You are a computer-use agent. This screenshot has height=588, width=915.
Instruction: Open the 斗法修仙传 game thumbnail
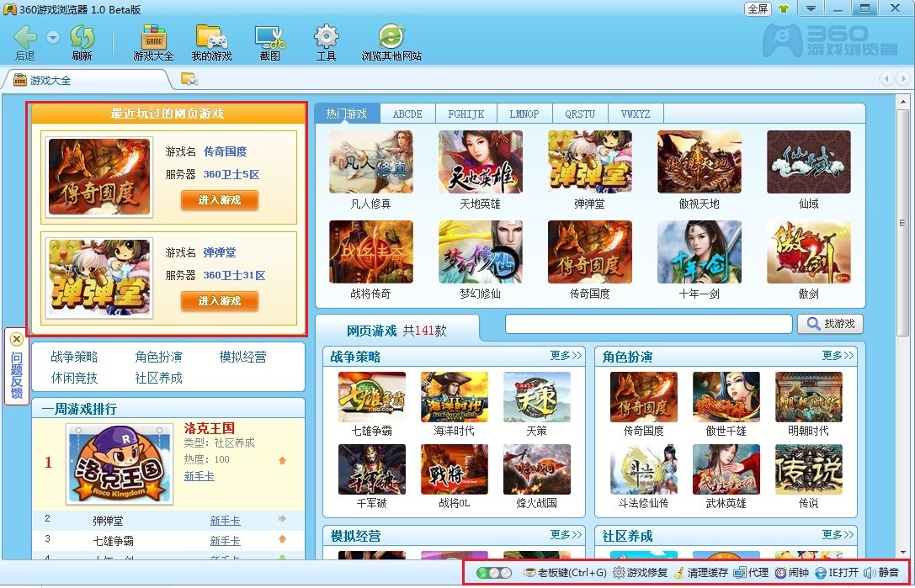click(644, 469)
